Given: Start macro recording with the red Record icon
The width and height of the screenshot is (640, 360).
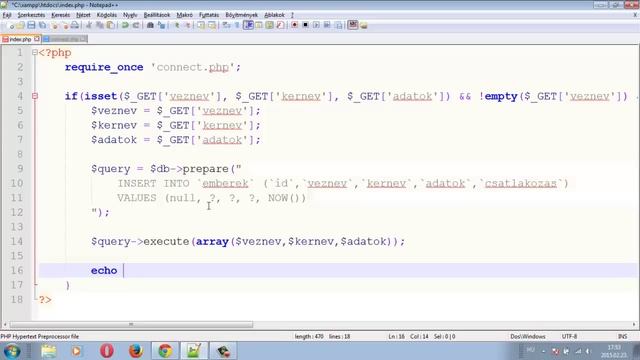Looking at the screenshot, I should [295, 25].
